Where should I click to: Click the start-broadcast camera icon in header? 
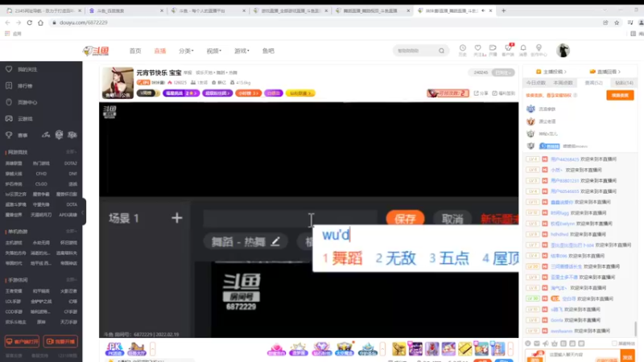[x=493, y=50]
